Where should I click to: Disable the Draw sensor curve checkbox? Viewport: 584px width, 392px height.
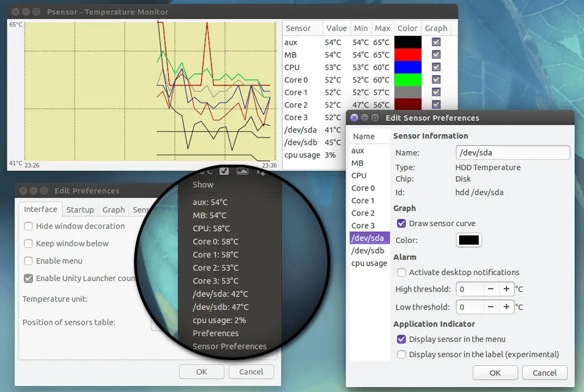pos(401,223)
